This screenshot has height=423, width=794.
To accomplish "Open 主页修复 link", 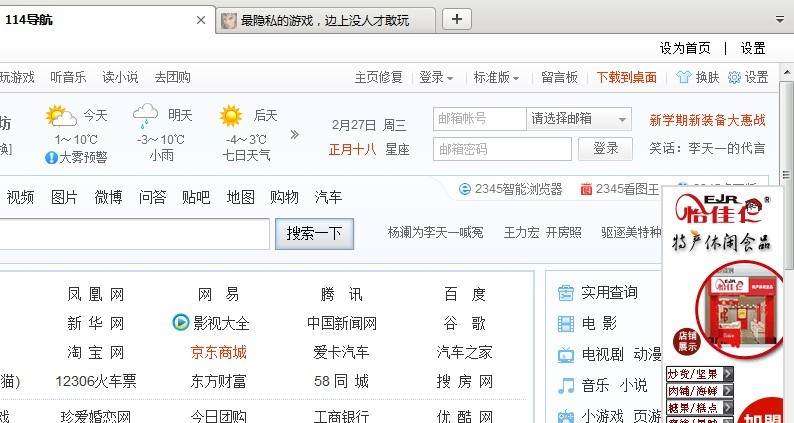I will click(x=378, y=77).
